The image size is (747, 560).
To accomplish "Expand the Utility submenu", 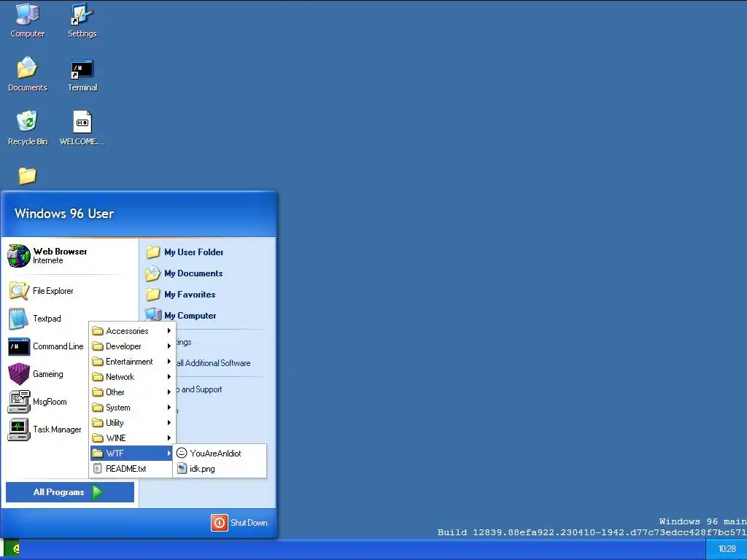I will [x=132, y=423].
